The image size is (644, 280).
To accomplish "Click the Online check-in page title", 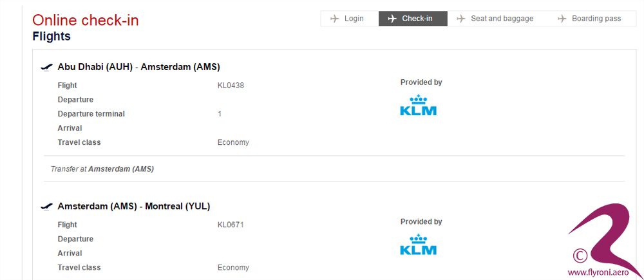I will pos(86,20).
